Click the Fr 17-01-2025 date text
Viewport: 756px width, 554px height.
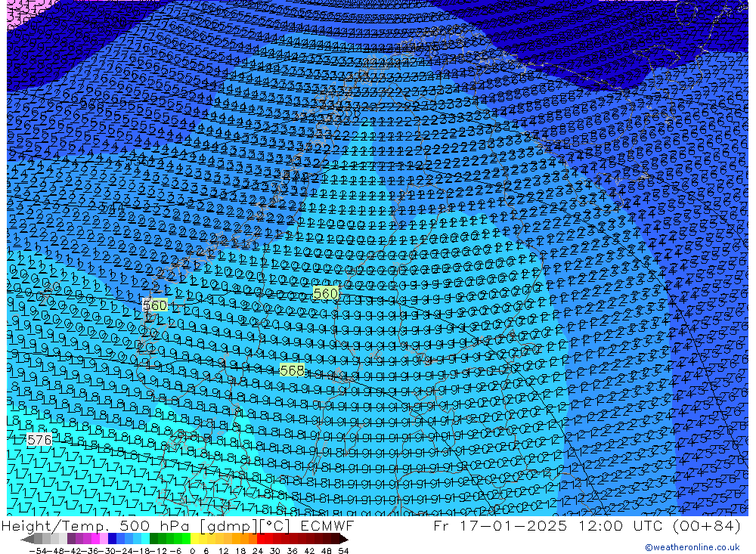(x=500, y=525)
